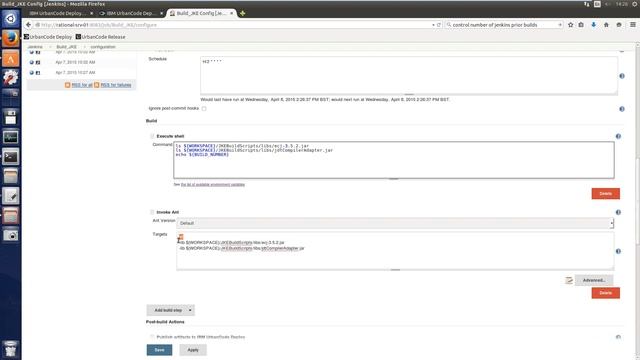Image resolution: width=640 pixels, height=360 pixels.
Task: Go to Firefox Home page icon
Action: (x=606, y=25)
